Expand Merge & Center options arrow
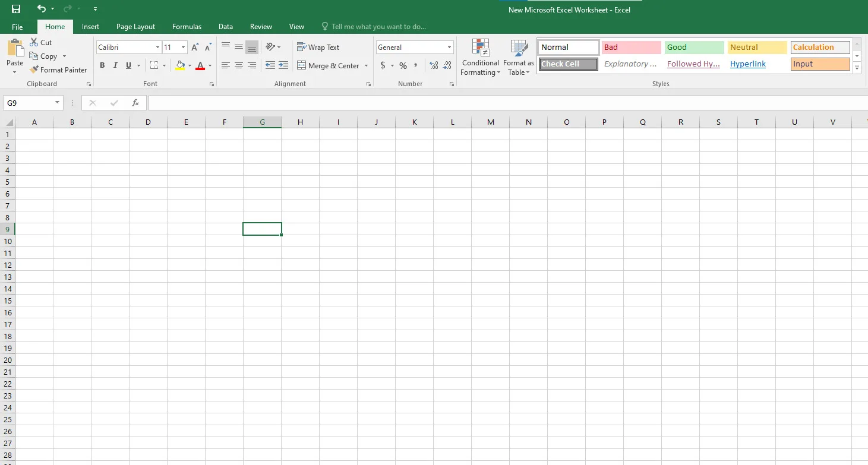Image resolution: width=868 pixels, height=465 pixels. (366, 65)
